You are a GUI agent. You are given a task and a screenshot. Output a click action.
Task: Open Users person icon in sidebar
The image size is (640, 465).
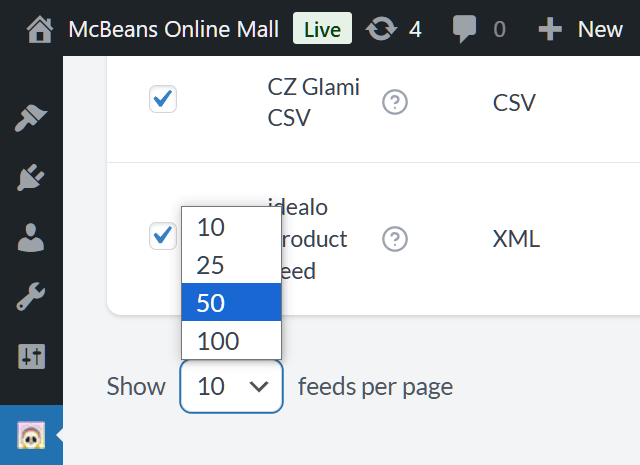31,237
